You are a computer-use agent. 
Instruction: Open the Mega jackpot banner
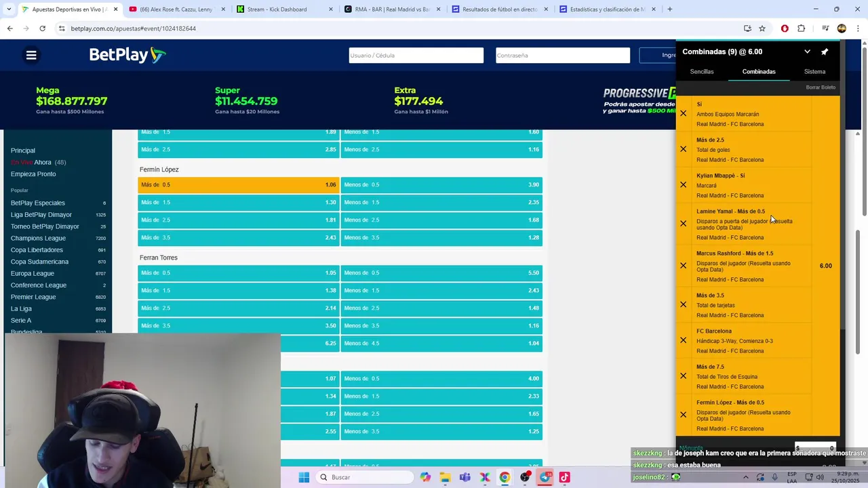coord(71,100)
